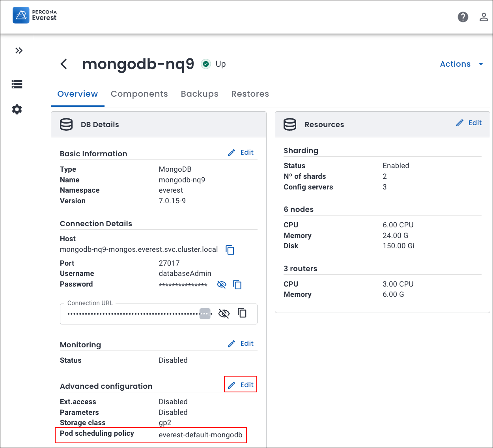Image resolution: width=493 pixels, height=448 pixels.
Task: Edit the Resources panel
Action: [x=469, y=123]
